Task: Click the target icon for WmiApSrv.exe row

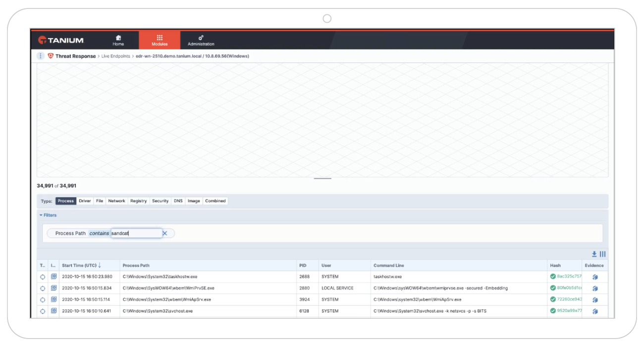Action: tap(43, 300)
